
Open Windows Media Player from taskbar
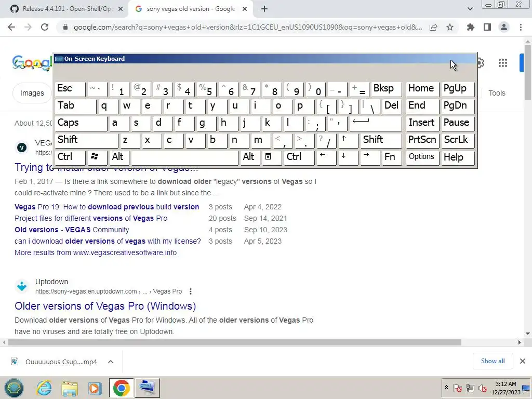95,388
